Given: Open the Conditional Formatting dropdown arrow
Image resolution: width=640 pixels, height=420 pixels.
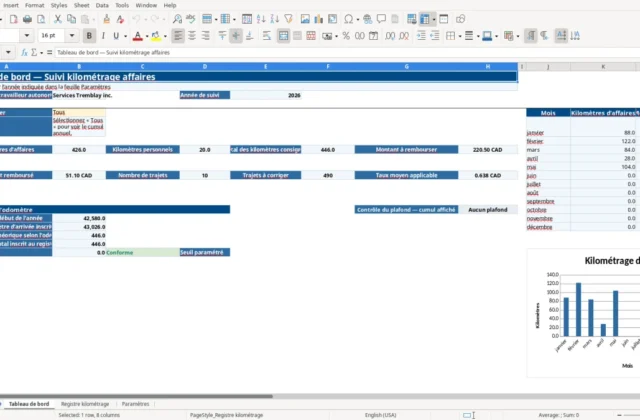Looking at the screenshot, I should click(518, 36).
